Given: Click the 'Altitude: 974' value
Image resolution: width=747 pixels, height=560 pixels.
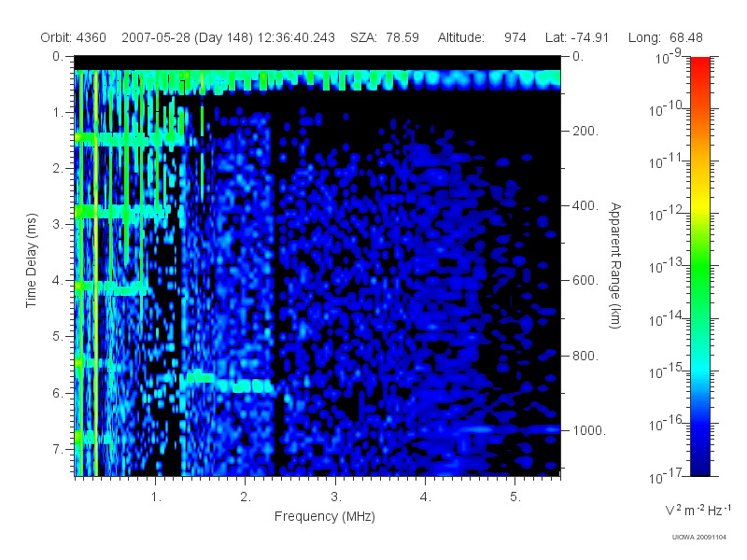Looking at the screenshot, I should coord(482,37).
